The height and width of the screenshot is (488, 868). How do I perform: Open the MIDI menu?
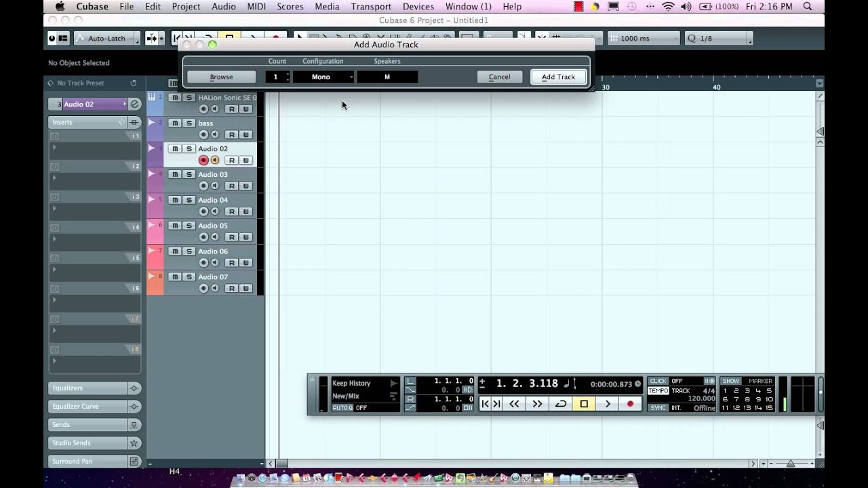click(256, 7)
